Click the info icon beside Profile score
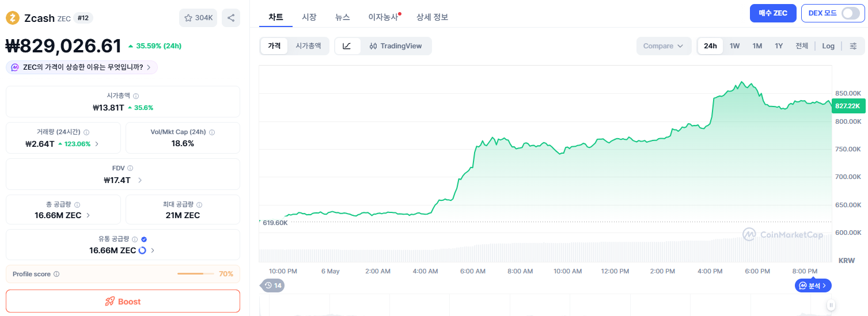This screenshot has width=868, height=316. click(56, 274)
